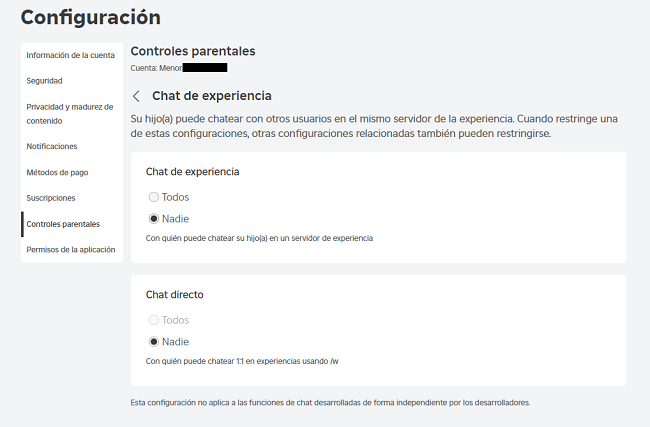Click the footer note about developer chat functions
The image size is (650, 427).
(x=330, y=402)
